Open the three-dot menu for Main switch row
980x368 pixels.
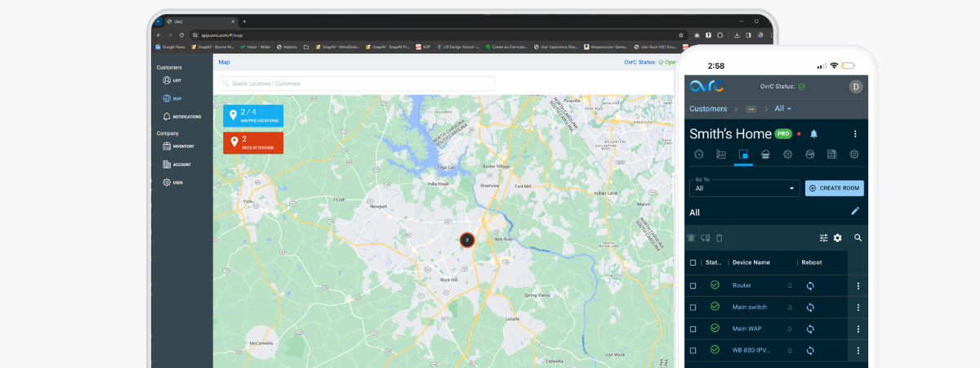point(858,307)
